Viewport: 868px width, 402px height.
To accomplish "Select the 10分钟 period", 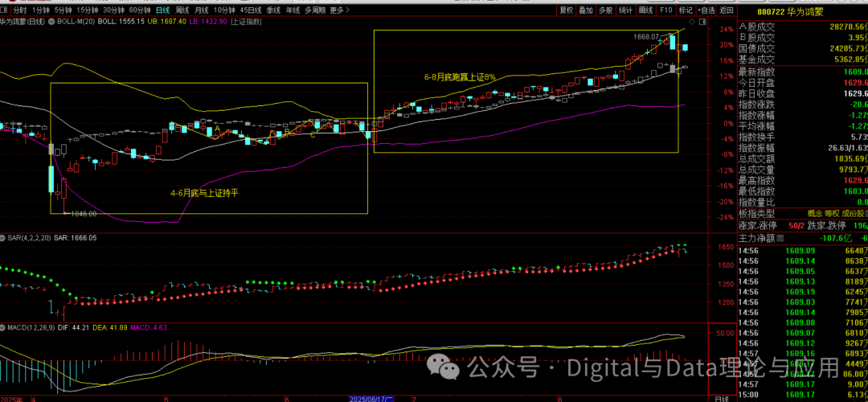I will 225,10.
